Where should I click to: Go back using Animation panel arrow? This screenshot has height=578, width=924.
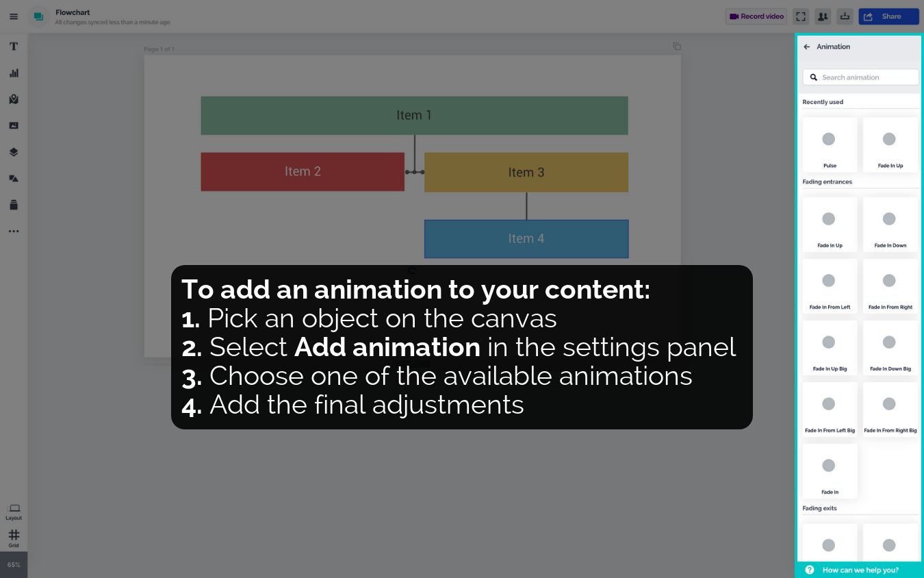pos(807,47)
